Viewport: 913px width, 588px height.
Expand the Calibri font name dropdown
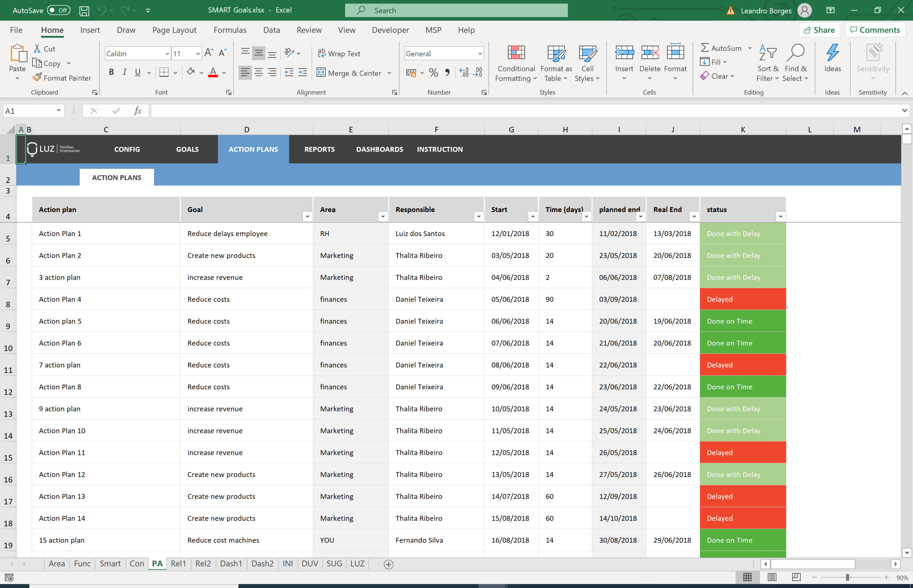coord(167,53)
